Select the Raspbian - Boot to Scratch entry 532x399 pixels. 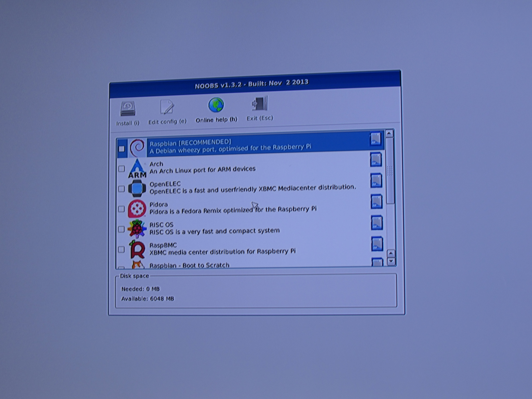pos(189,265)
